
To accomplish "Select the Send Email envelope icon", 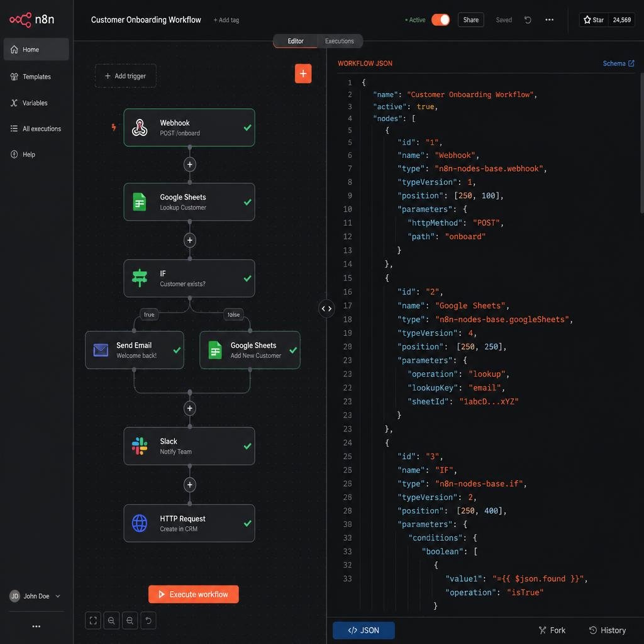I will click(x=101, y=350).
